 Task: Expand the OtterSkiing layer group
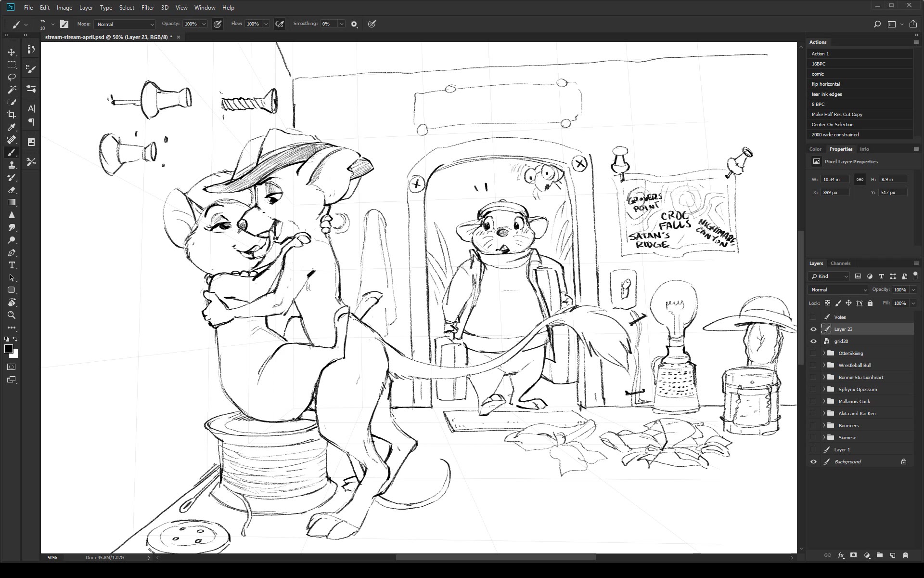823,354
